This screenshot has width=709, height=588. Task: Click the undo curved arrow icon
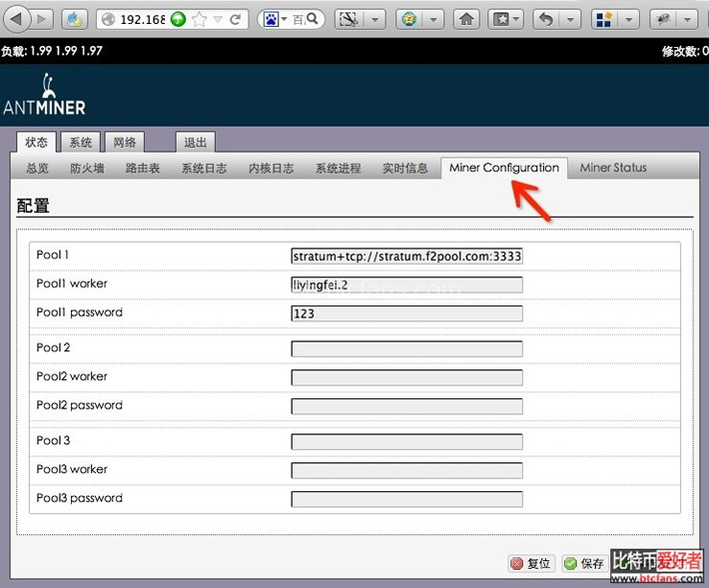coord(546,19)
